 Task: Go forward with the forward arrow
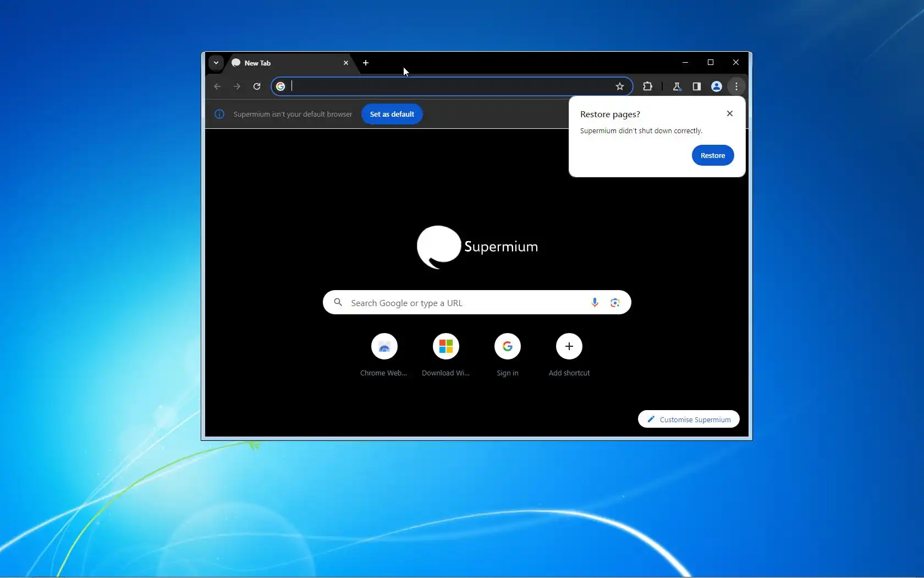(x=237, y=86)
